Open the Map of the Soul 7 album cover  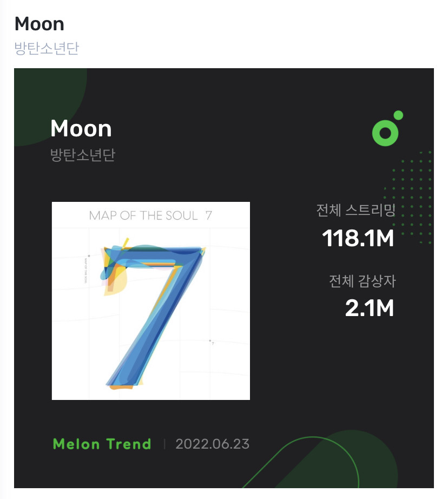(x=151, y=301)
